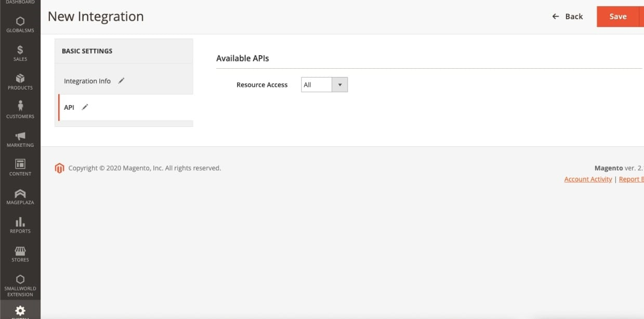The height and width of the screenshot is (319, 644).
Task: Open the Account Activity link
Action: [x=588, y=179]
